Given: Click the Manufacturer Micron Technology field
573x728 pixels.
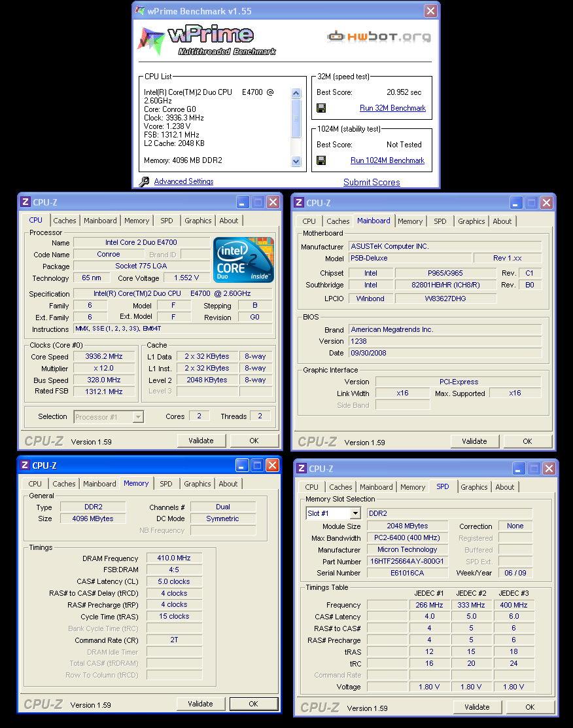Looking at the screenshot, I should [x=408, y=549].
